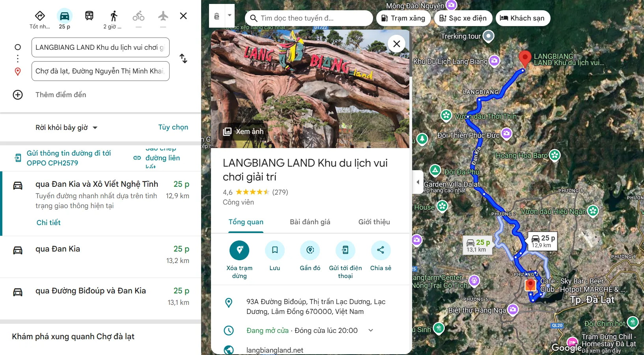Switch to the Bài đánh giá tab
644x355 pixels.
[310, 222]
